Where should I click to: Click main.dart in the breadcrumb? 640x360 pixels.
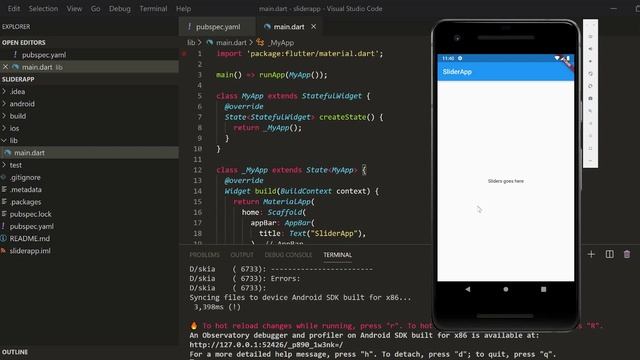click(x=231, y=42)
